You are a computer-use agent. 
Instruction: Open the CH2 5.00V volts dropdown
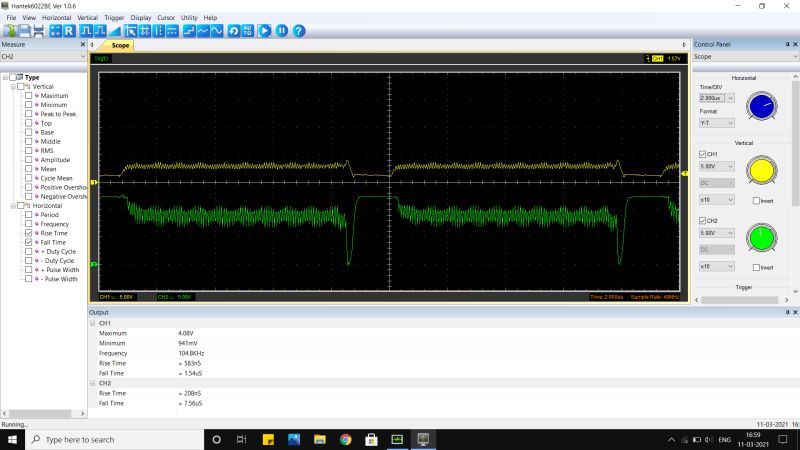pos(730,233)
